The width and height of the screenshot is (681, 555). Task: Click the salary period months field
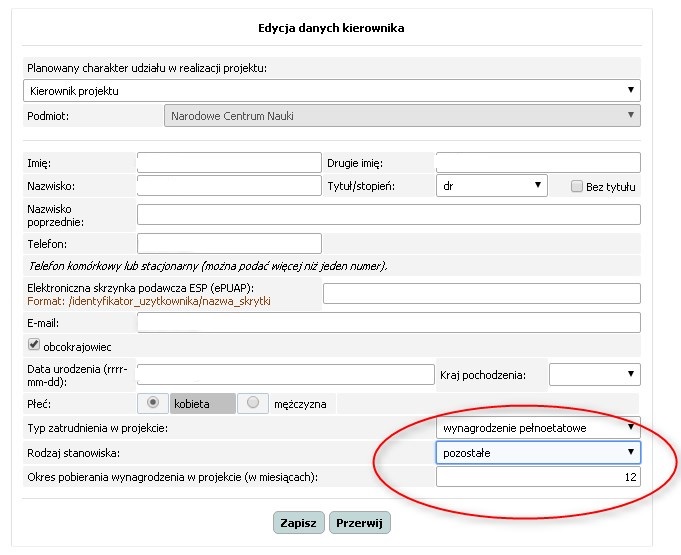538,477
